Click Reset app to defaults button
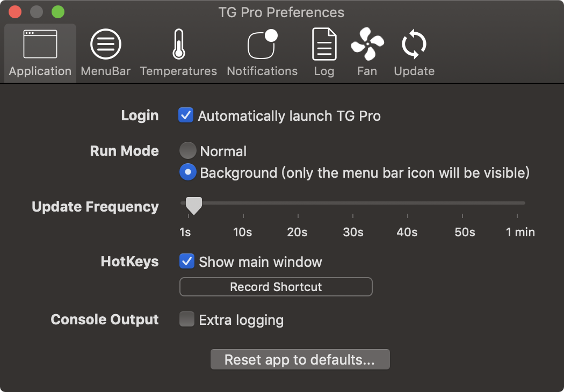Viewport: 564px width, 392px height. 300,359
